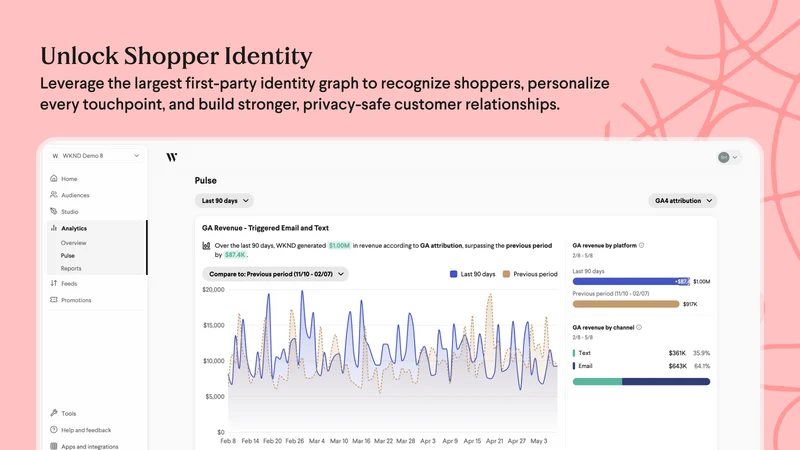Open Reports under Analytics
This screenshot has height=450, width=800.
(71, 268)
